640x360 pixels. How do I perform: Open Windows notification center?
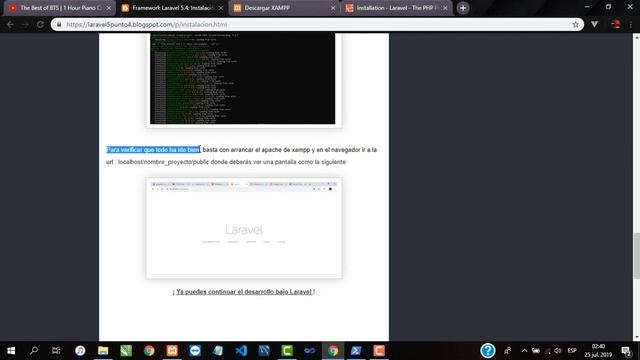(627, 351)
